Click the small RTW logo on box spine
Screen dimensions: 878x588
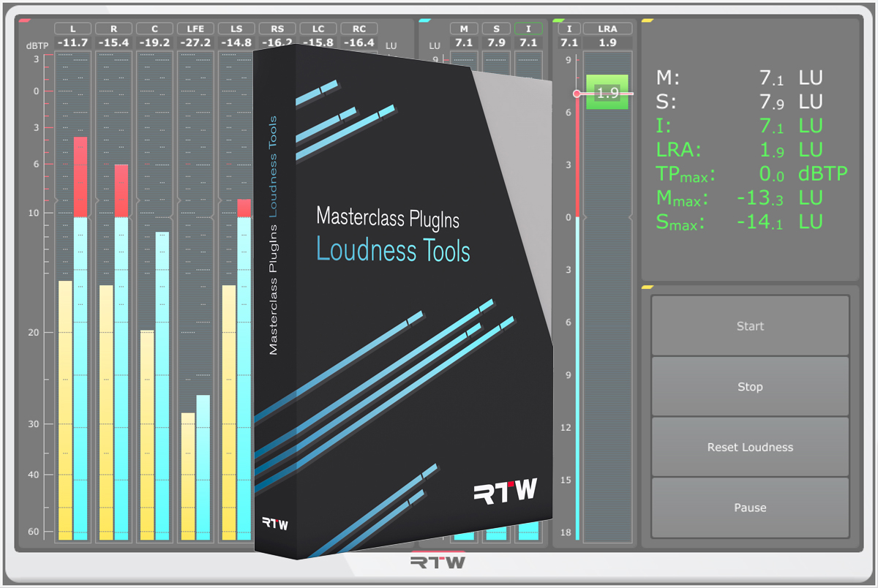[275, 524]
